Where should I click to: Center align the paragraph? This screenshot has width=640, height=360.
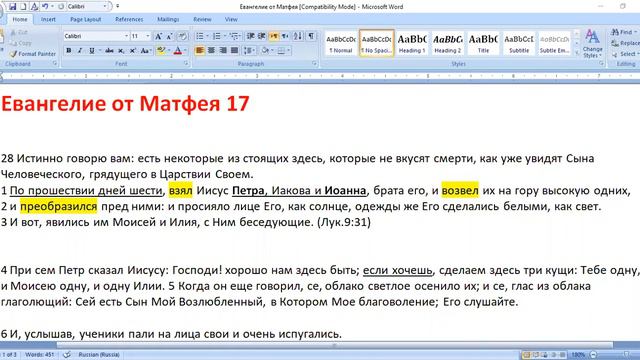(211, 51)
